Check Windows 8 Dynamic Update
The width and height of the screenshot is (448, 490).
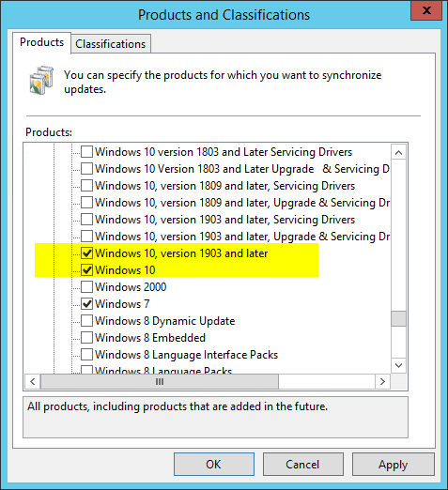click(x=86, y=321)
